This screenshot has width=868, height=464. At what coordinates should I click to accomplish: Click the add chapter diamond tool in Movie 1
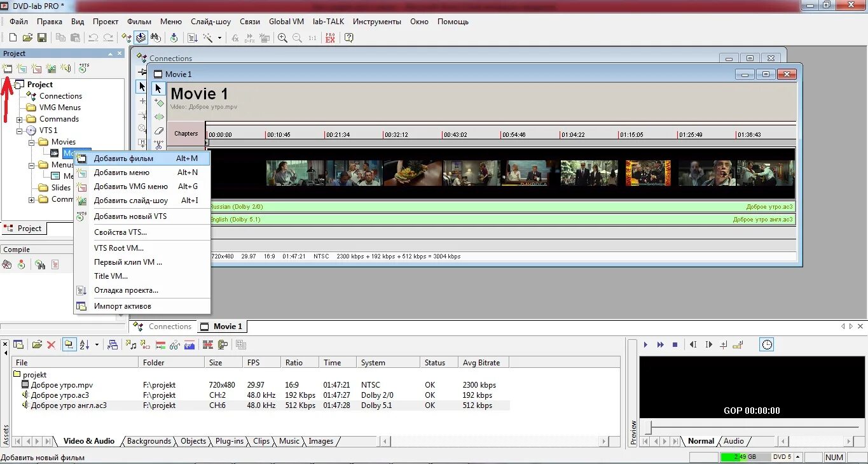[159, 103]
